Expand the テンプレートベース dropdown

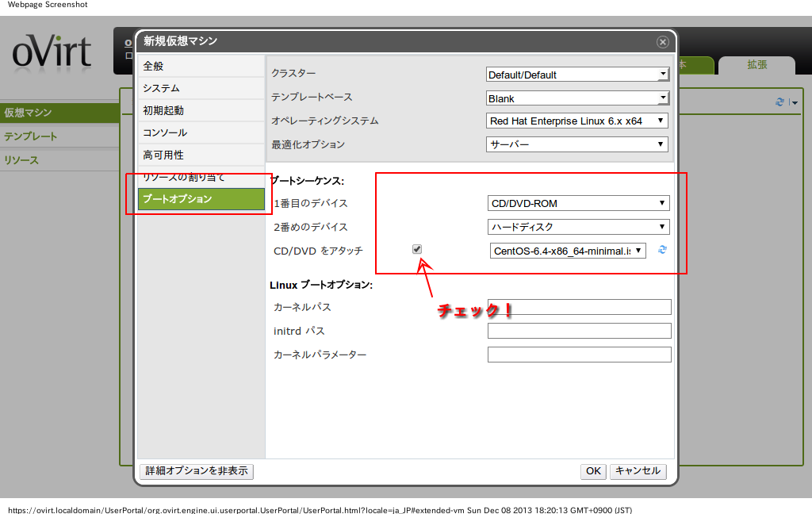[578, 98]
